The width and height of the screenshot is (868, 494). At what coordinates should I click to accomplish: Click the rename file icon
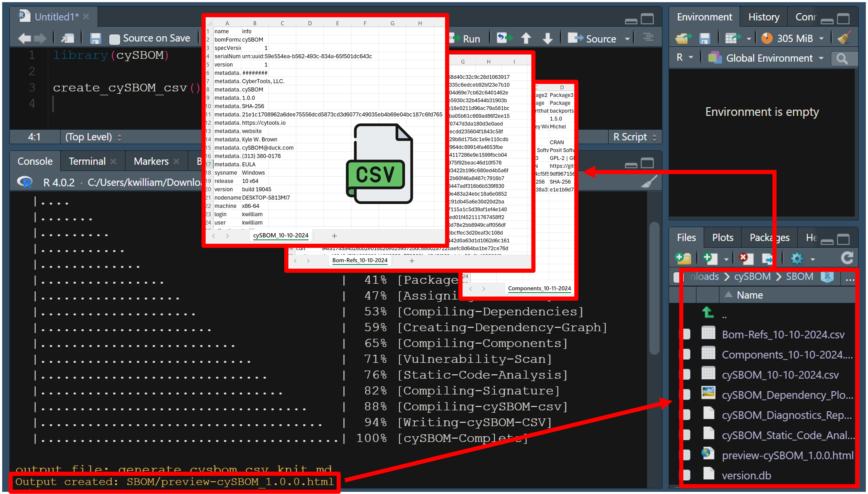pos(767,259)
